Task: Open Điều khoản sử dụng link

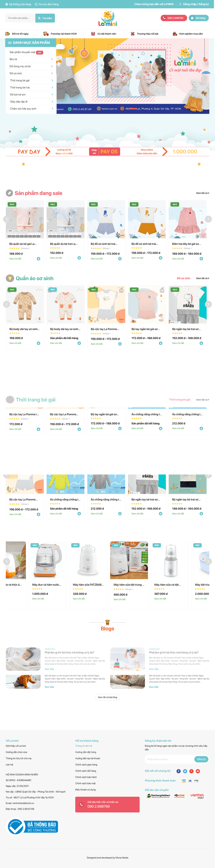Action: (x=85, y=790)
